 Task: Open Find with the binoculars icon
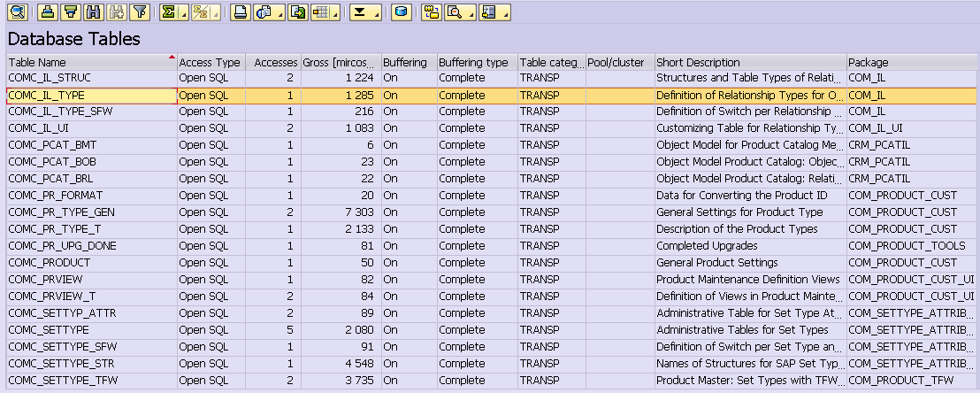pyautogui.click(x=95, y=12)
